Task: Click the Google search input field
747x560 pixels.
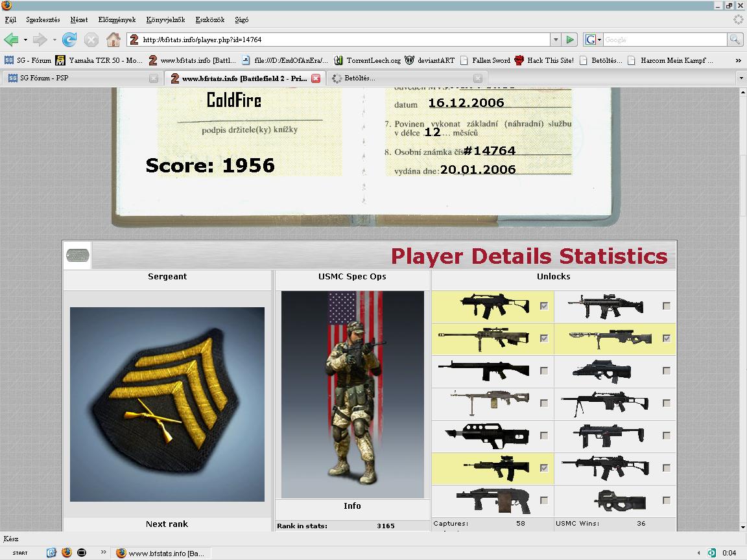Action: (665, 40)
